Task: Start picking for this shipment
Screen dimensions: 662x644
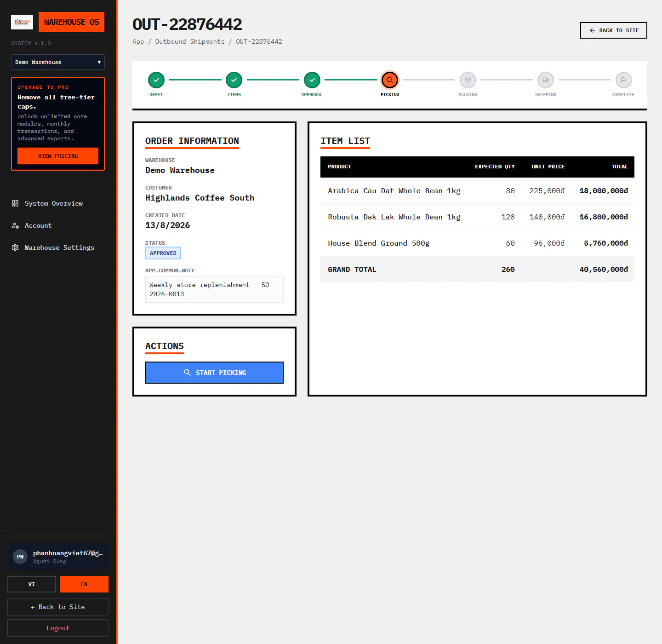Action: 214,373
